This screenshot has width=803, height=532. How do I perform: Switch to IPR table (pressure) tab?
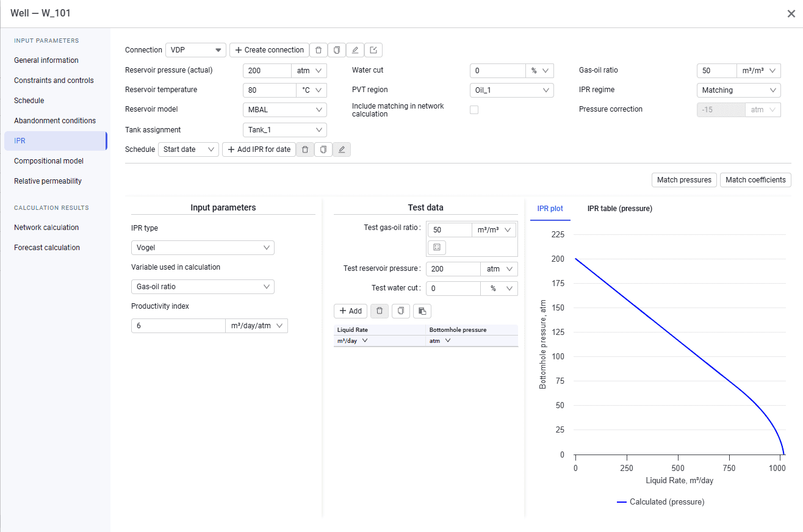[x=620, y=209]
